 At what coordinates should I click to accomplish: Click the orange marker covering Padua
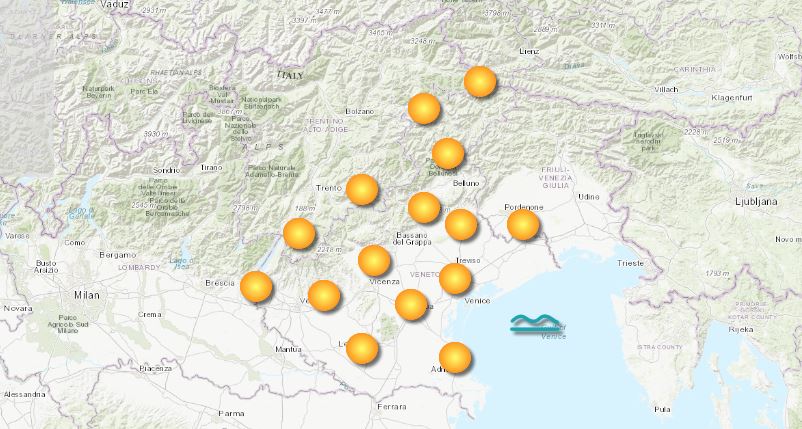(411, 305)
